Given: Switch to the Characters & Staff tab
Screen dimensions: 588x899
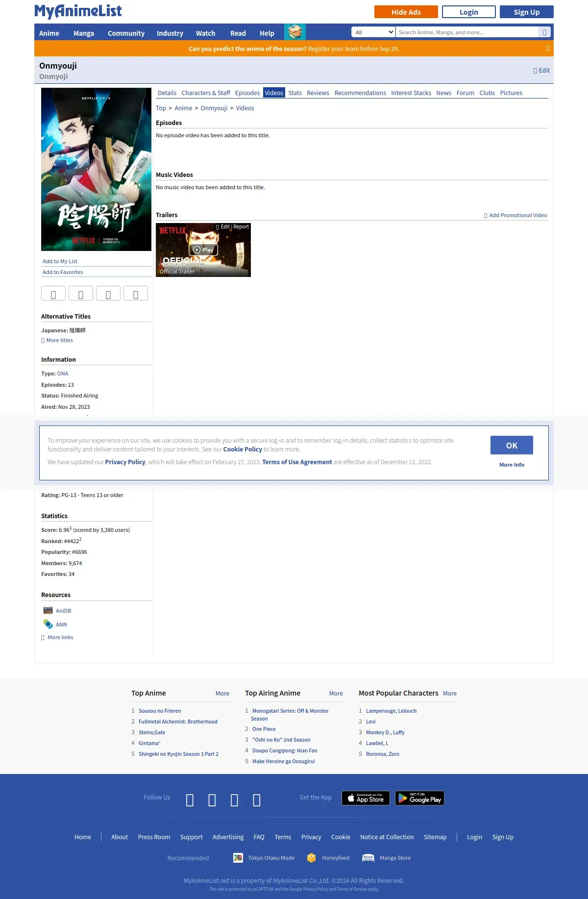Looking at the screenshot, I should (x=206, y=93).
